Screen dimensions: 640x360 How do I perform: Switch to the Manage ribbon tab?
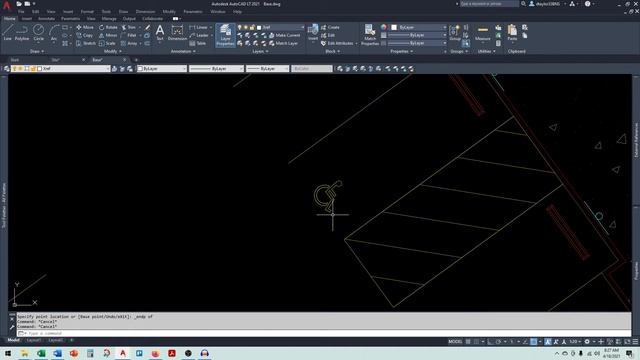[x=109, y=19]
